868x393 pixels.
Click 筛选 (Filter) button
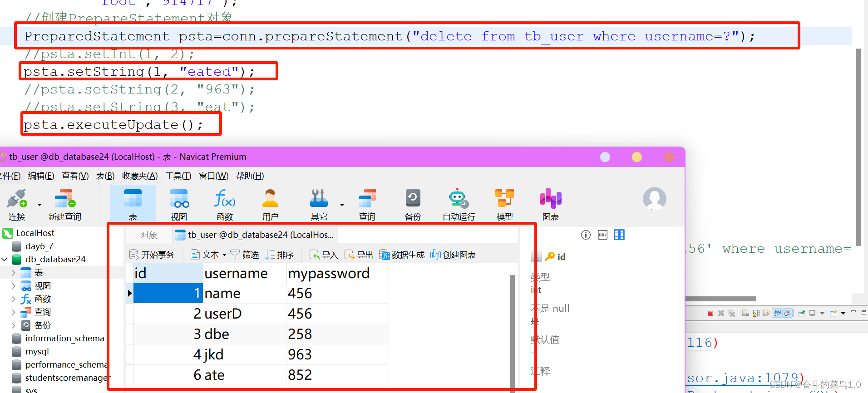(x=244, y=255)
